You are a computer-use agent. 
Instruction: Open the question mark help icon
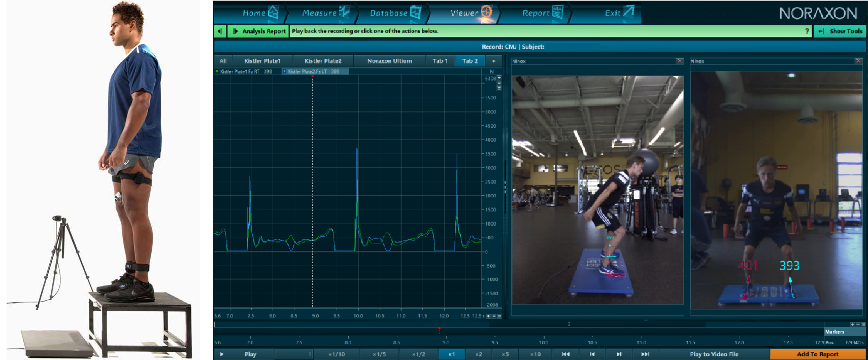807,31
